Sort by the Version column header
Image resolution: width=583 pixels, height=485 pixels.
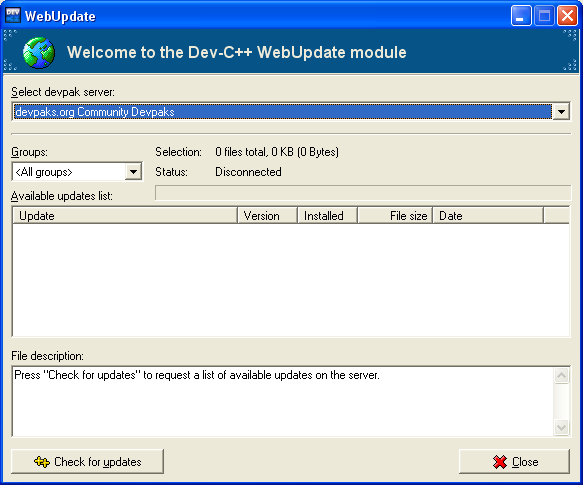pyautogui.click(x=267, y=216)
